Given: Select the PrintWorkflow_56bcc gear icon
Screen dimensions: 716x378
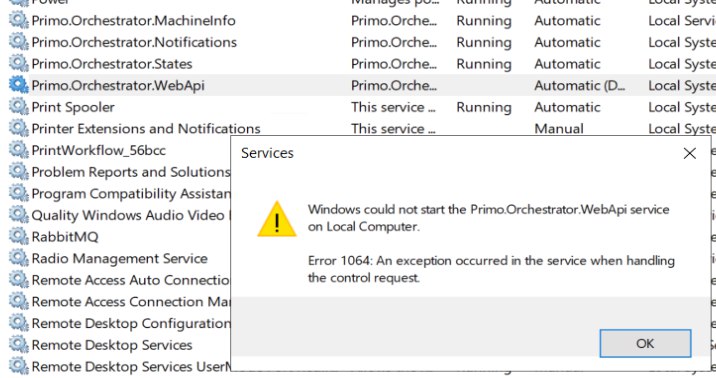Looking at the screenshot, I should [x=19, y=150].
